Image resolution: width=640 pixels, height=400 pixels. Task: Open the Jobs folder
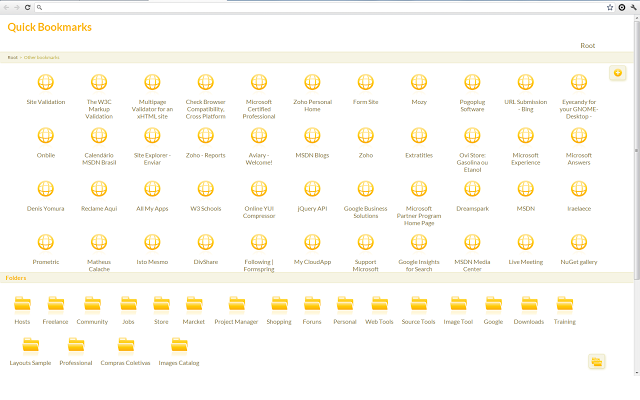[x=129, y=310]
